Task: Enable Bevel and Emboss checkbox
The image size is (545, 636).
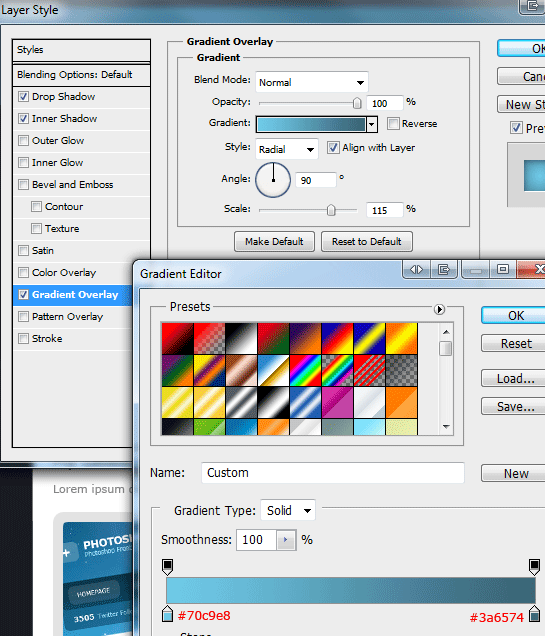Action: click(24, 185)
